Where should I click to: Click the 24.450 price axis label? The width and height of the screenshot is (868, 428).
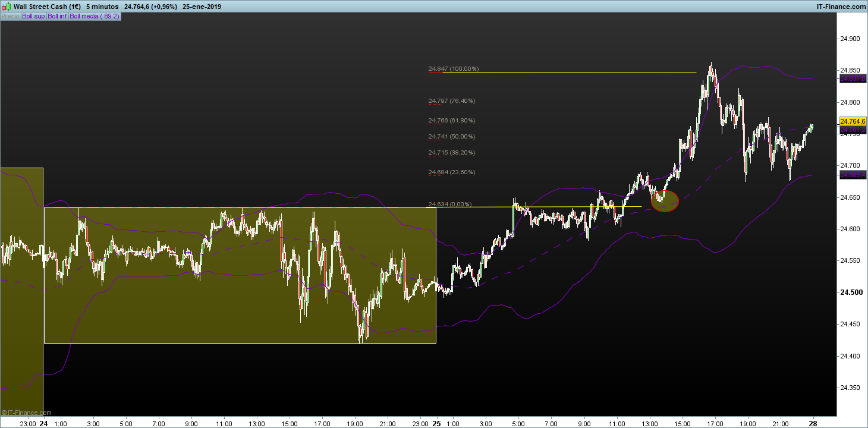850,325
